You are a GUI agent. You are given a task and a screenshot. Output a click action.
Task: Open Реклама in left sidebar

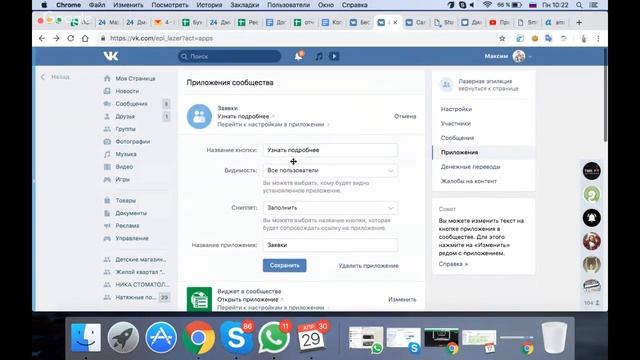pyautogui.click(x=127, y=226)
